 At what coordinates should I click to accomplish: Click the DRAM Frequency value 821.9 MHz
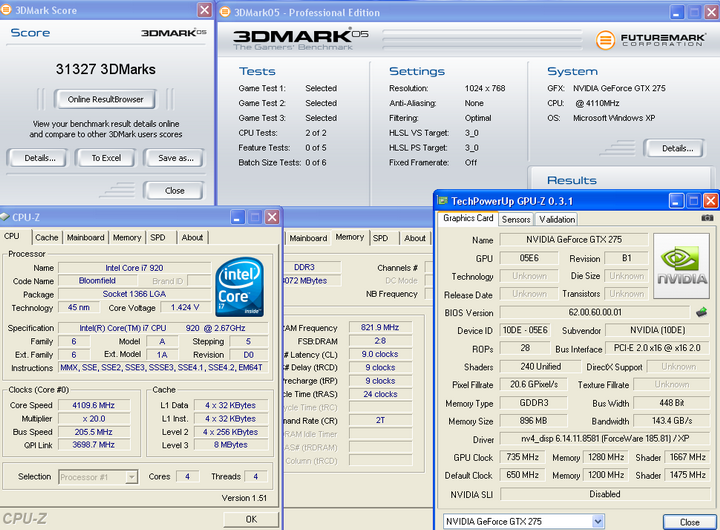pyautogui.click(x=380, y=327)
